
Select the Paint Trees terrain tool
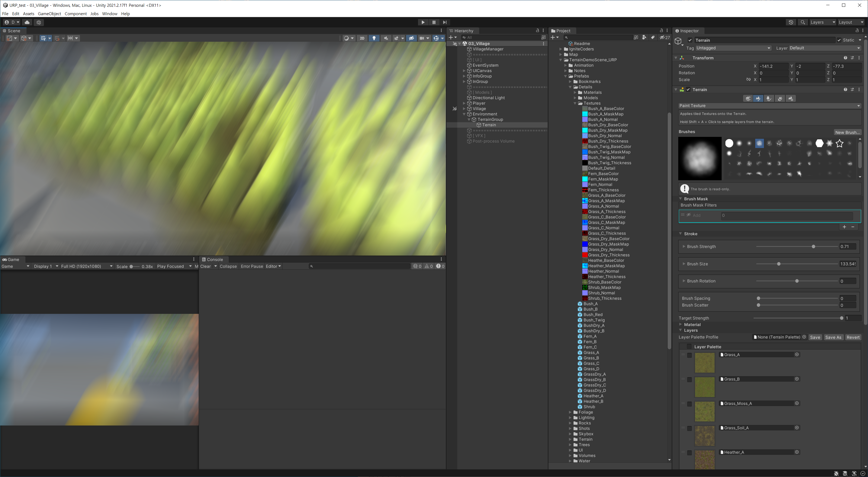pyautogui.click(x=769, y=98)
